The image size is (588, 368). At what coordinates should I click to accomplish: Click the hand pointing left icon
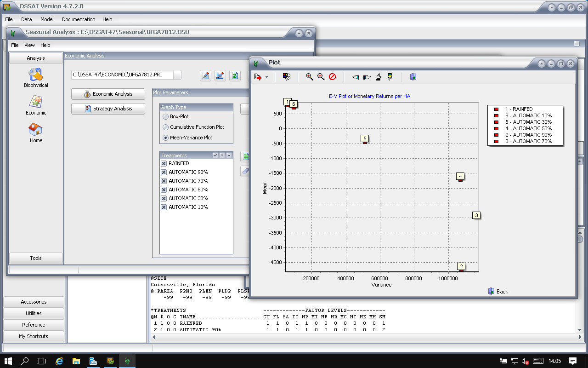pyautogui.click(x=355, y=77)
